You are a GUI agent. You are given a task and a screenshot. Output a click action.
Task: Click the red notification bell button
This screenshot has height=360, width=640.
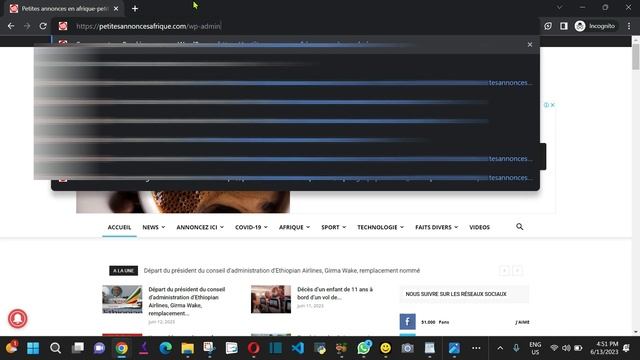point(18,318)
